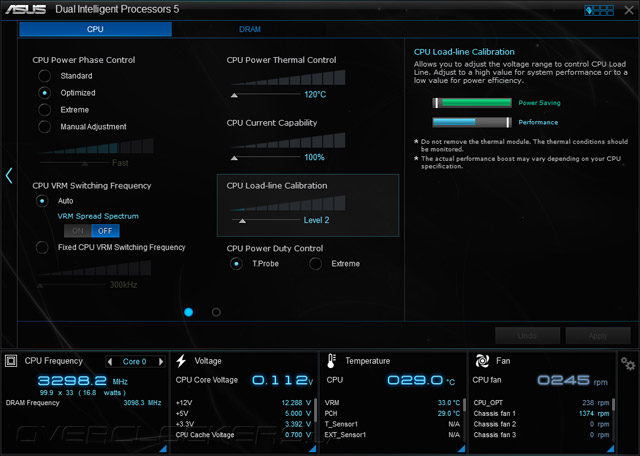640x456 pixels.
Task: Click the Fan panel fan icon
Action: point(482,361)
